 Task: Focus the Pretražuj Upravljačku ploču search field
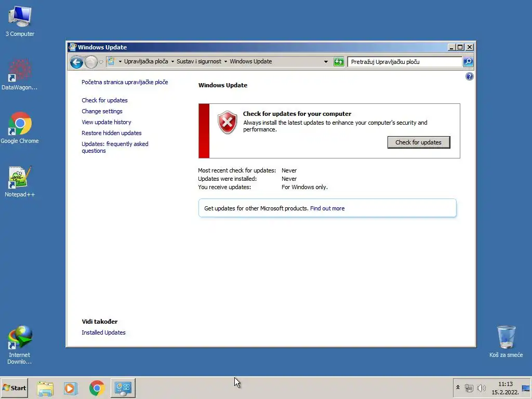tap(404, 62)
